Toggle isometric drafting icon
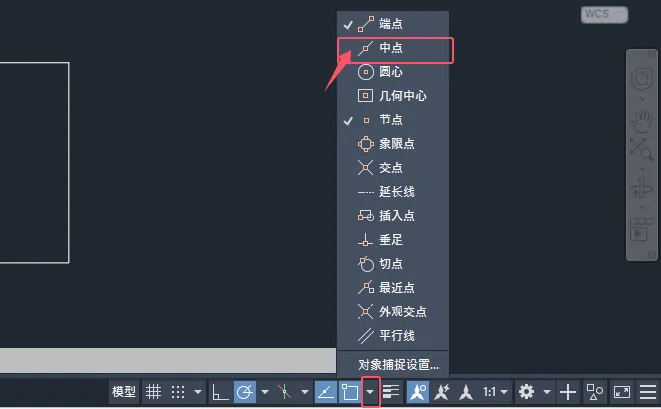The image size is (661, 409). coord(285,392)
